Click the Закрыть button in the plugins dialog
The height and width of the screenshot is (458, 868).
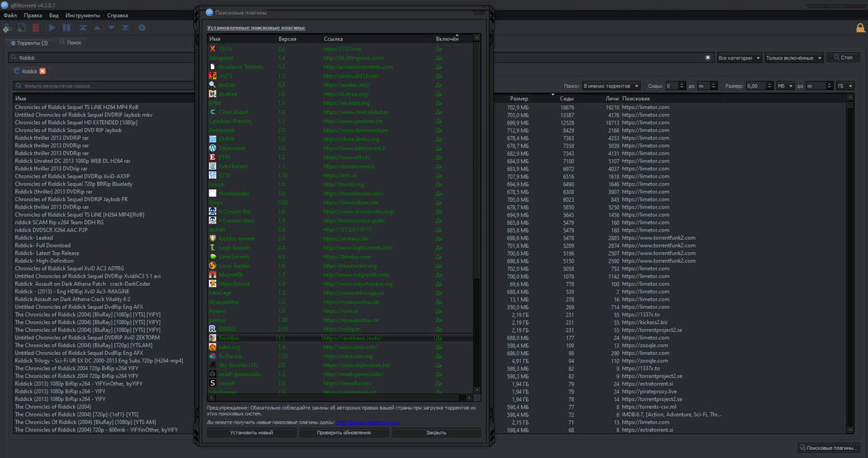pyautogui.click(x=436, y=432)
